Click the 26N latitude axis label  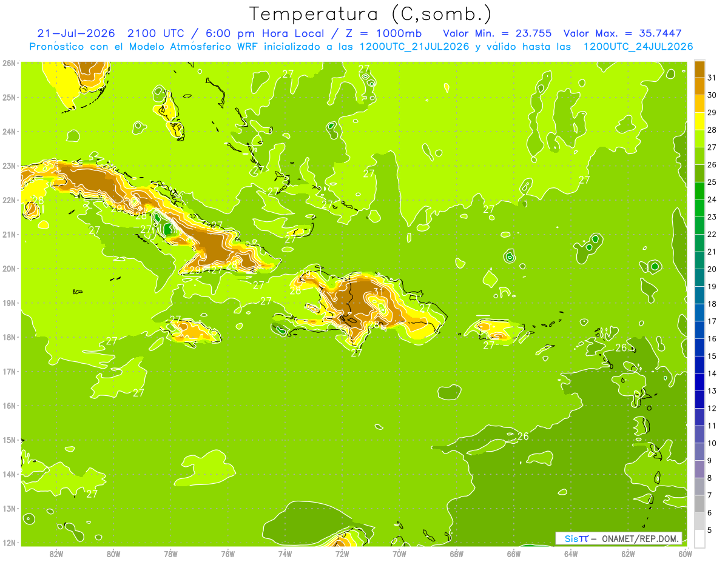click(9, 62)
